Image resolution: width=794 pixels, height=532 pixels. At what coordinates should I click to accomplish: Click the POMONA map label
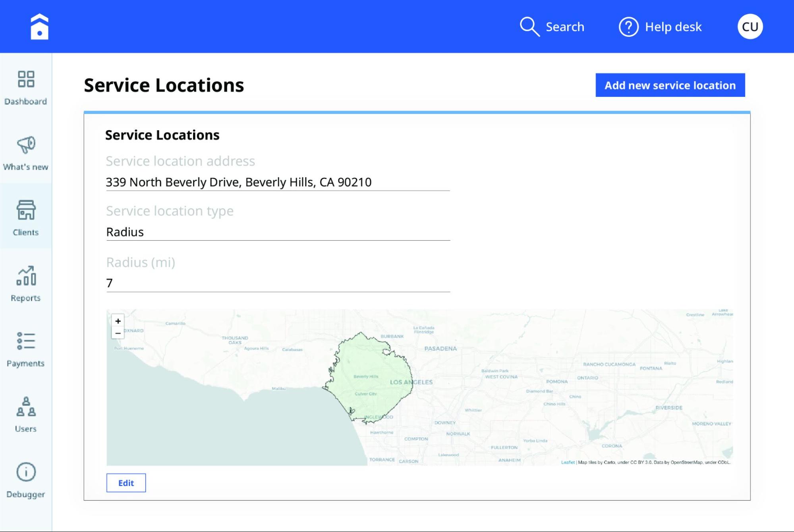pos(557,382)
